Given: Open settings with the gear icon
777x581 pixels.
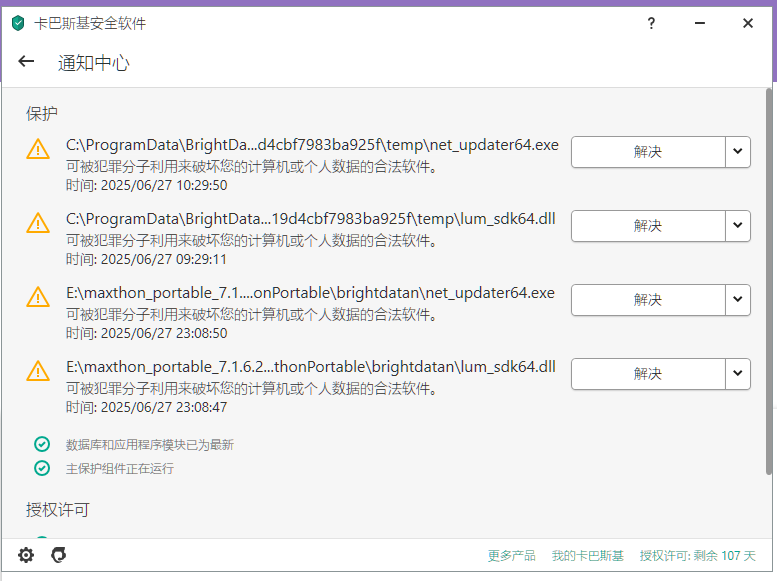Looking at the screenshot, I should pos(26,555).
